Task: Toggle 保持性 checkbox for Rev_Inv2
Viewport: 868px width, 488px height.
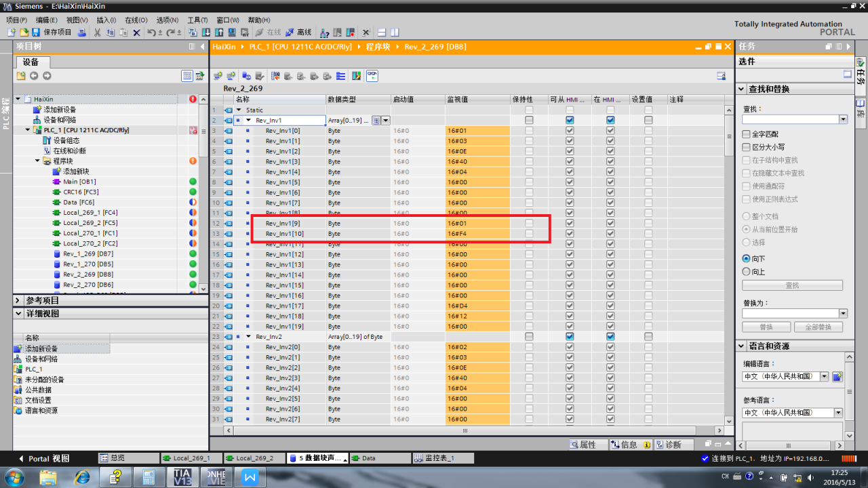Action: coord(529,336)
